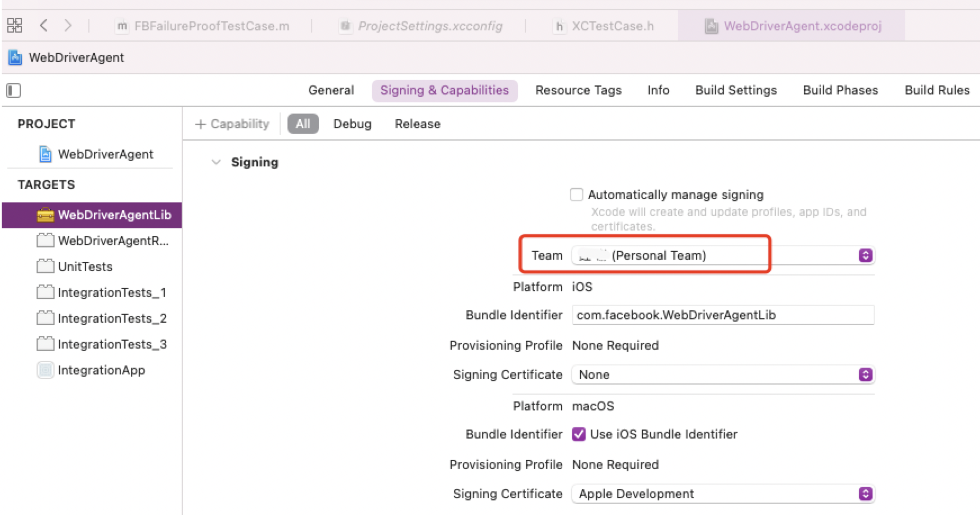Click the Platform iOS value
This screenshot has width=980, height=515.
582,287
